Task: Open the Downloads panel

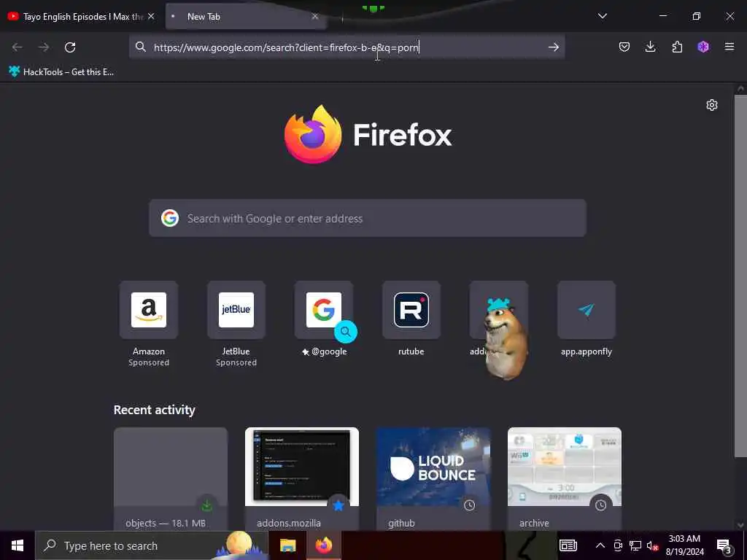Action: 650,47
